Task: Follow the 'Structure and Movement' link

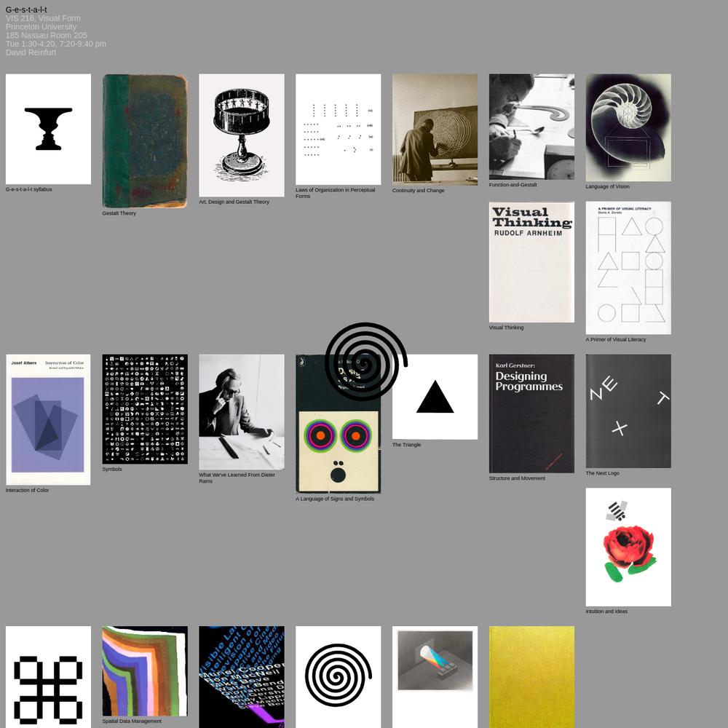Action: pyautogui.click(x=517, y=478)
